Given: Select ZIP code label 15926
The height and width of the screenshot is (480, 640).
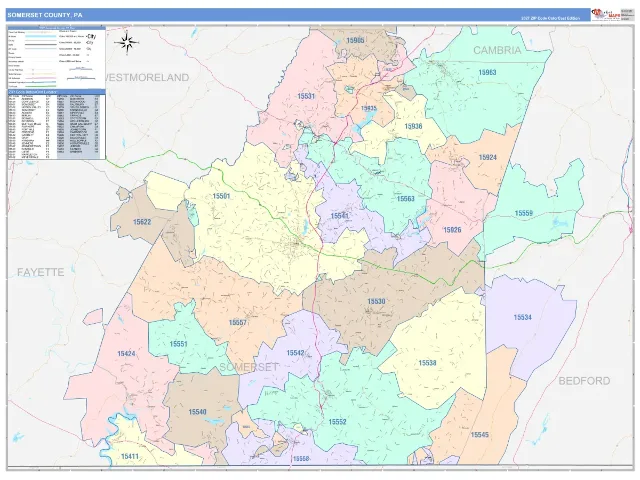Looking at the screenshot, I should point(452,230).
